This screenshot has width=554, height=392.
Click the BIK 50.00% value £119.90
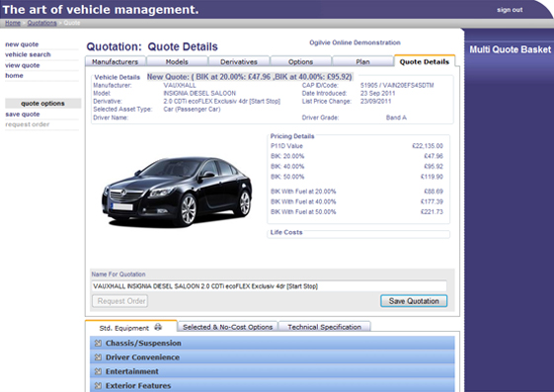432,177
